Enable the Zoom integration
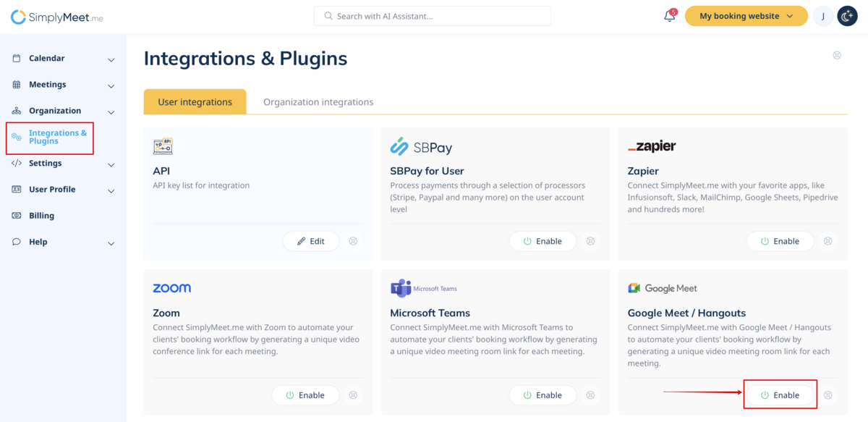 (305, 395)
